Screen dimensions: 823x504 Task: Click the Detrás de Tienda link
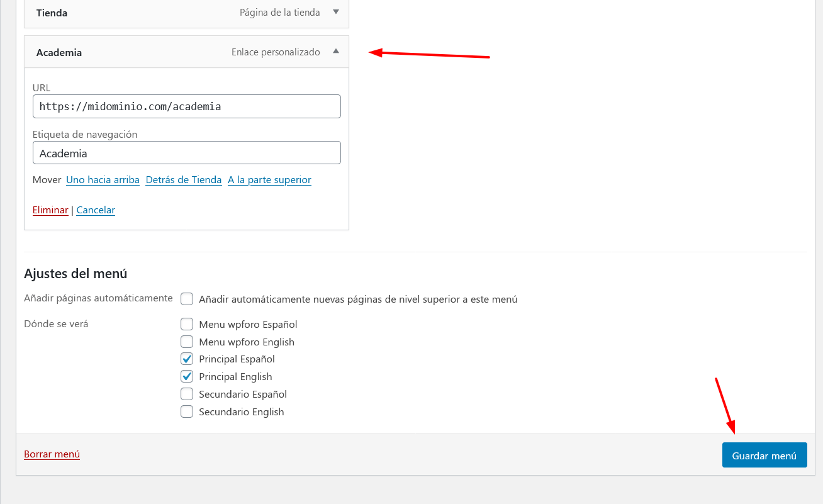click(x=184, y=180)
